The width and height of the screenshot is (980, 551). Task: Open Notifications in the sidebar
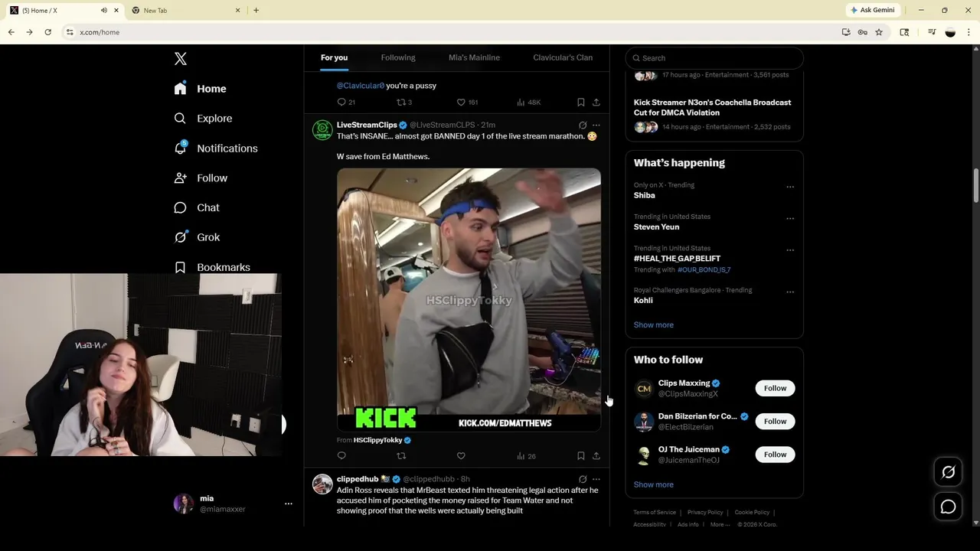pyautogui.click(x=216, y=148)
